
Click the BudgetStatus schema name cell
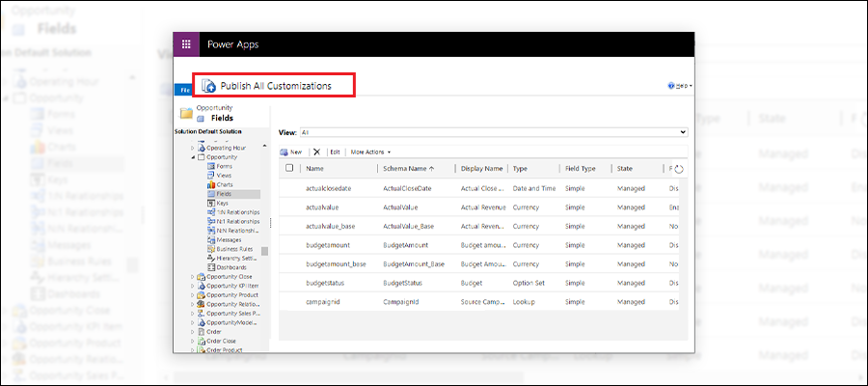(403, 283)
